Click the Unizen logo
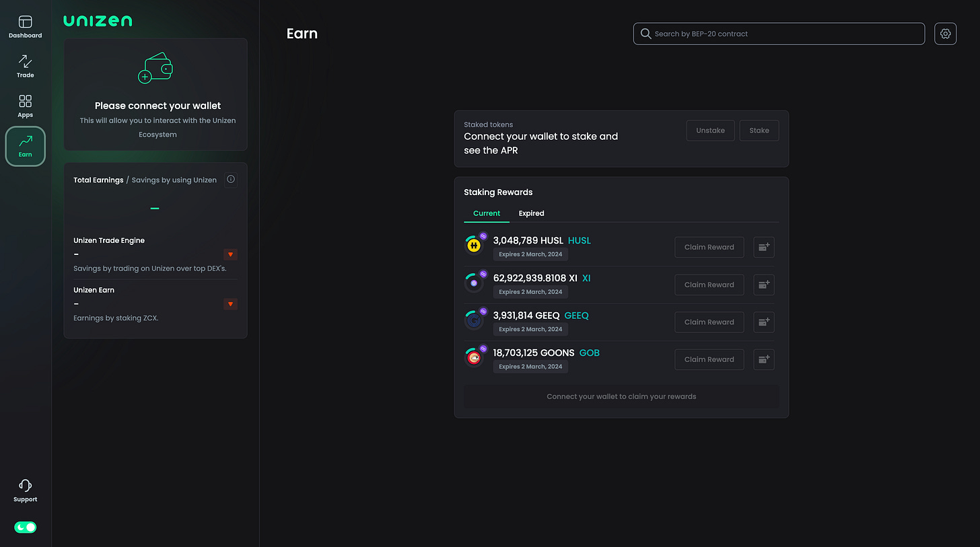980x547 pixels. click(98, 21)
